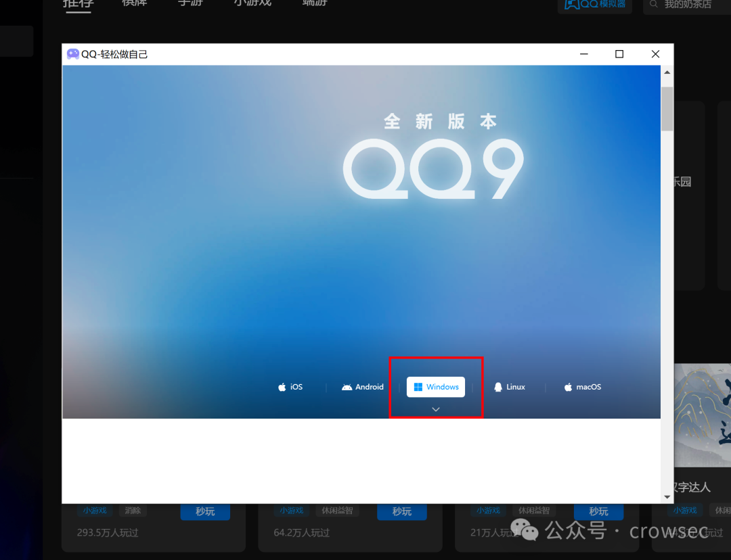The image size is (731, 560).
Task: Click 秒玩 on the 293.5万人玩过 game card
Action: click(x=205, y=511)
